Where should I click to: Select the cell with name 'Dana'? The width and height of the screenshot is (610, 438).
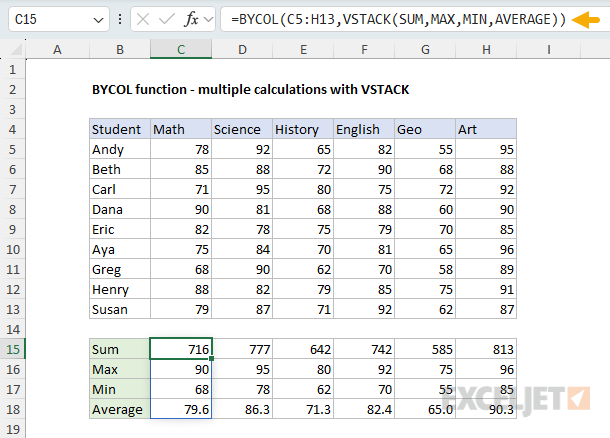pyautogui.click(x=120, y=209)
